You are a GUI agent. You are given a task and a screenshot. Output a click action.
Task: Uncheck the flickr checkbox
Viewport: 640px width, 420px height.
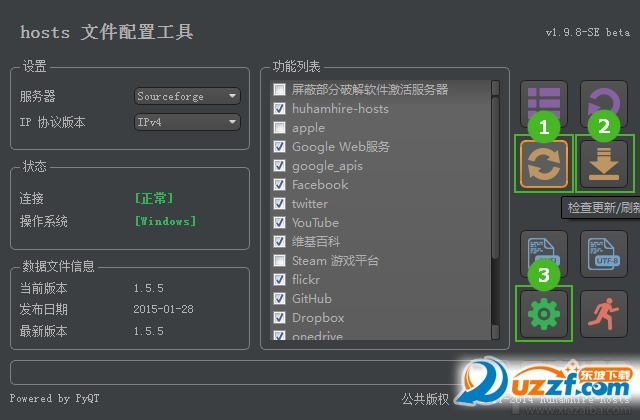(280, 279)
